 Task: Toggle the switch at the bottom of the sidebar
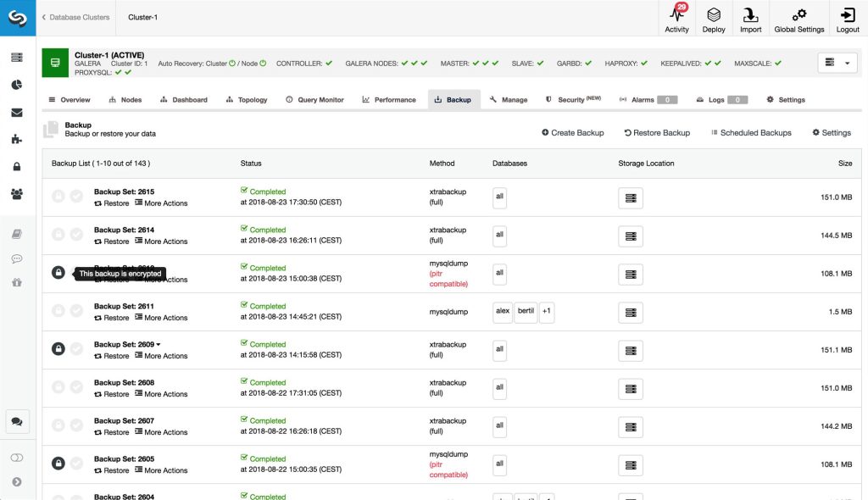17,457
